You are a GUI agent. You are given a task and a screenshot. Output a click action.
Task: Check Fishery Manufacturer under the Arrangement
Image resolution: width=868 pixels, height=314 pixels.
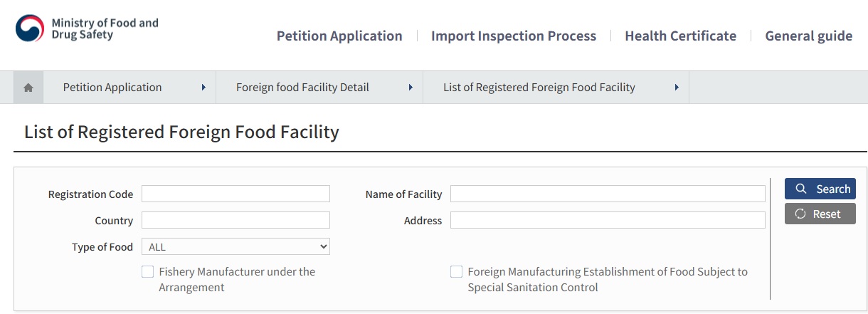[x=148, y=271]
